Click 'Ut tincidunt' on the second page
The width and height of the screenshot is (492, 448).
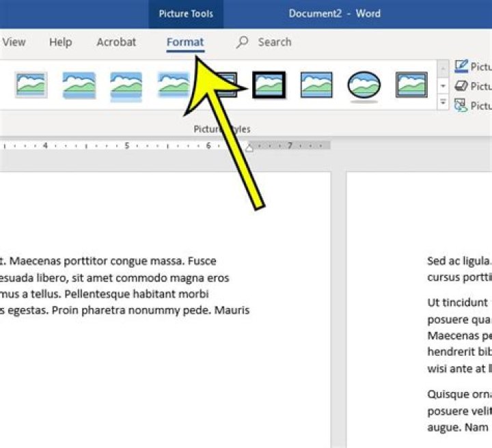457,303
